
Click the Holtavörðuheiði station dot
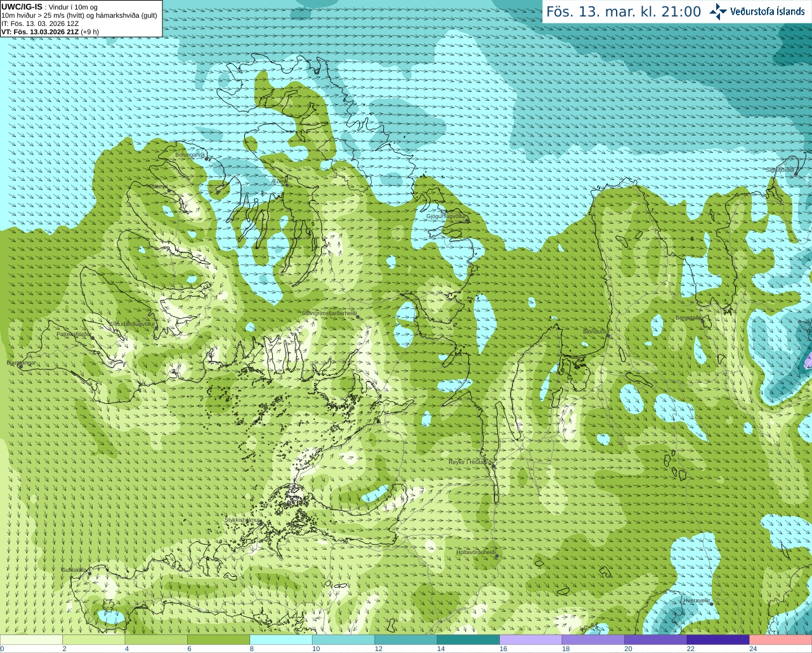[x=497, y=556]
